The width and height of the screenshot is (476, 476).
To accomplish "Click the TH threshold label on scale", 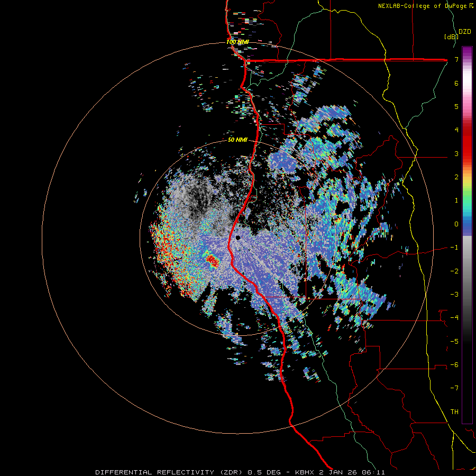I will (x=454, y=411).
